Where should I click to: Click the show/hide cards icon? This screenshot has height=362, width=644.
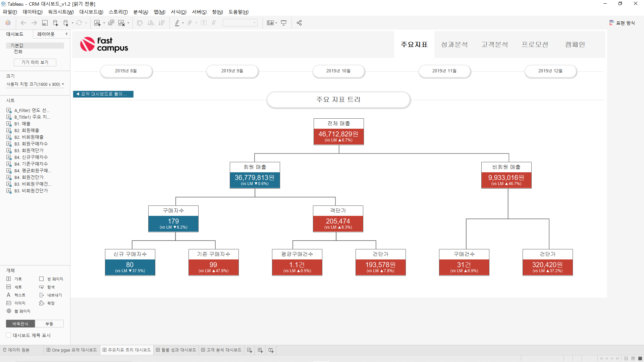pyautogui.click(x=270, y=23)
